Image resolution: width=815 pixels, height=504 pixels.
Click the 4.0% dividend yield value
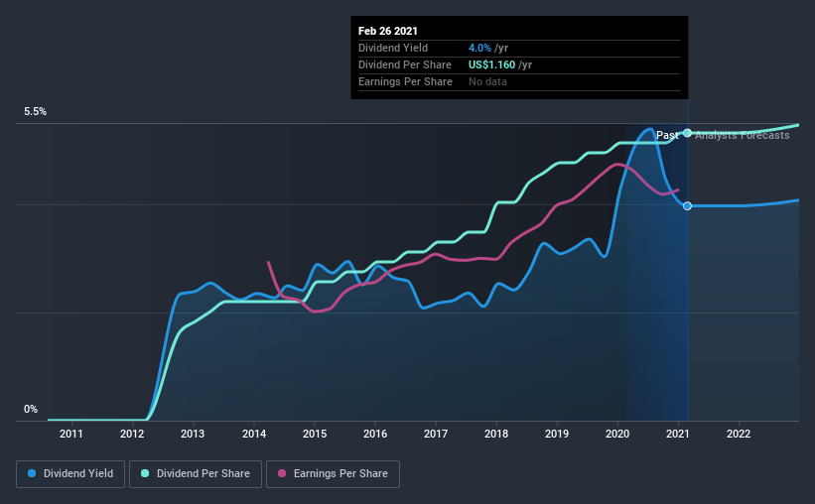pyautogui.click(x=479, y=48)
